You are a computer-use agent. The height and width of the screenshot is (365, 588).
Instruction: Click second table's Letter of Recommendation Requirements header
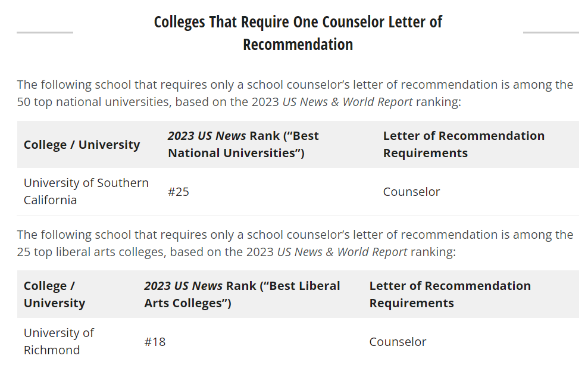pos(450,295)
